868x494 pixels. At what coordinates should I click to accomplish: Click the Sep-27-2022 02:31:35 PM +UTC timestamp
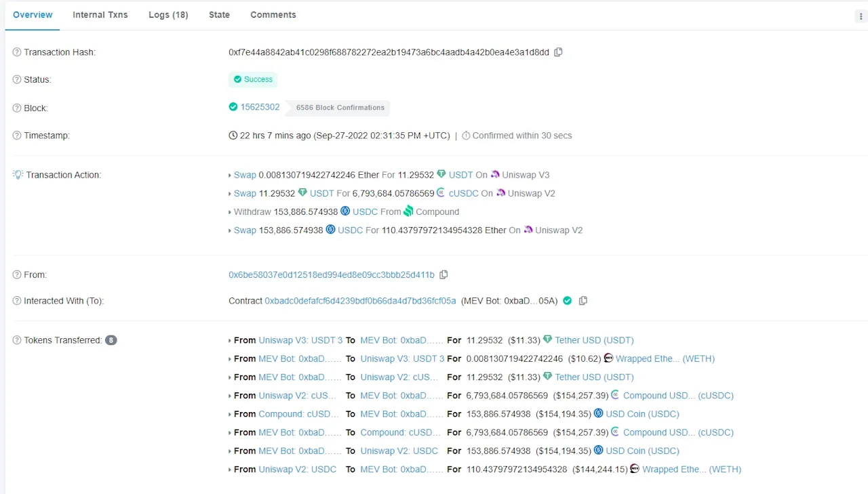click(x=382, y=136)
